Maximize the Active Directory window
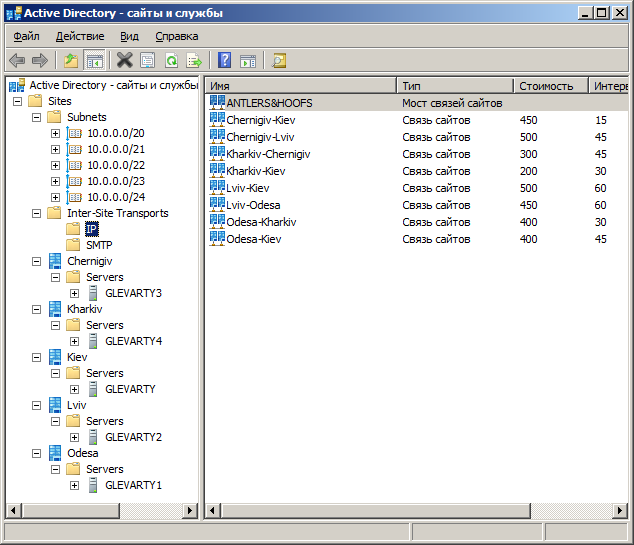634x545 pixels. [602, 13]
